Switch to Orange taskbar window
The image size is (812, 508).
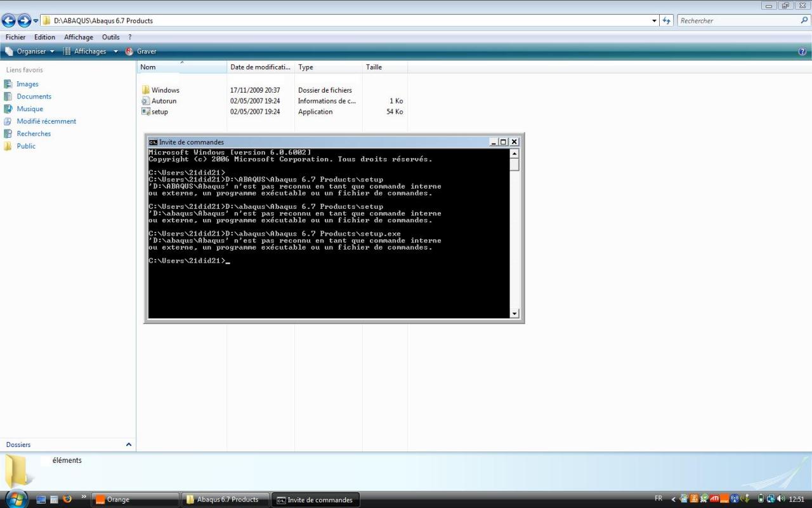click(136, 500)
